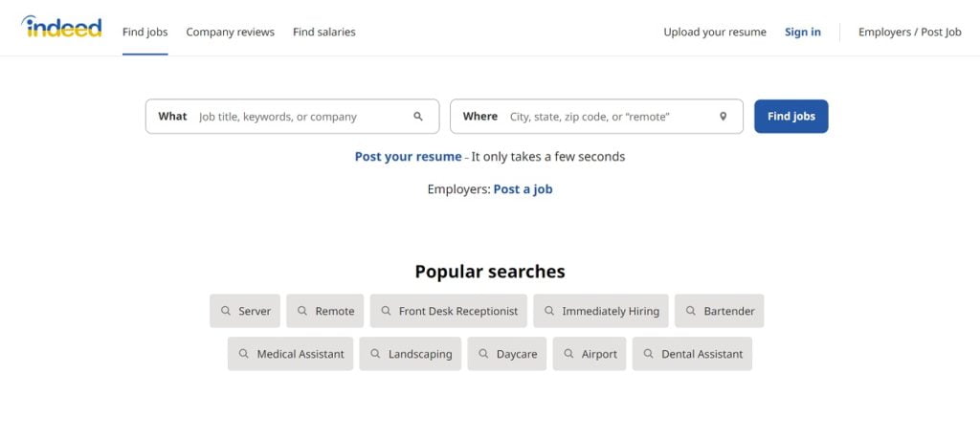Click the Sign in link
Screen dimensions: 980x439
coord(803,32)
